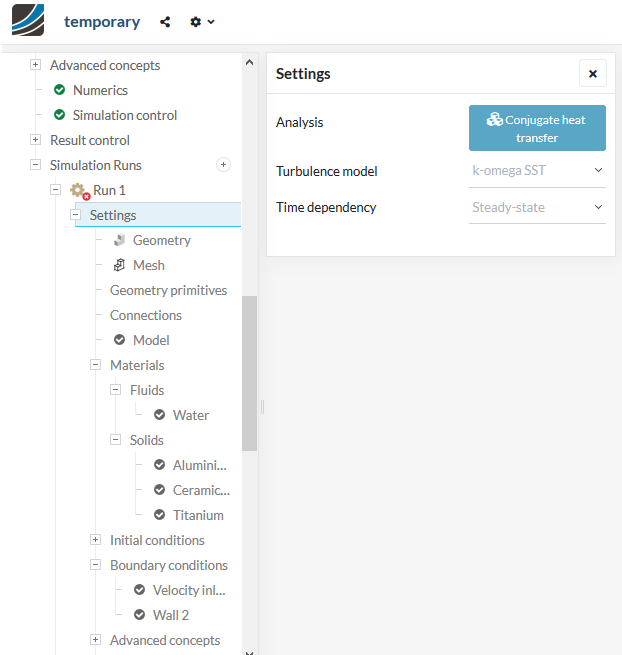
Task: Click the Numerics green check icon
Action: (x=59, y=90)
